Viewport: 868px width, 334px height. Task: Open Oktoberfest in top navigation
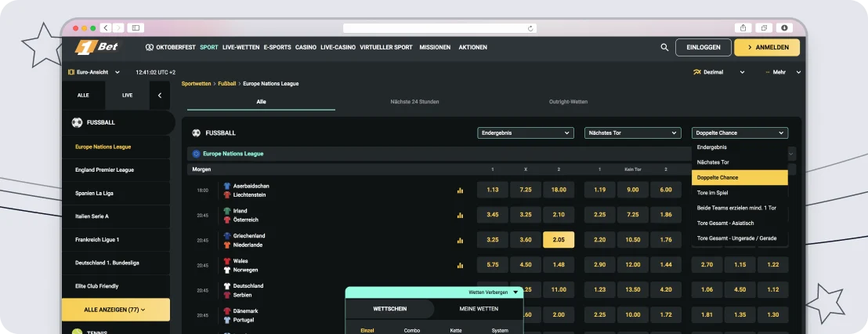point(171,48)
